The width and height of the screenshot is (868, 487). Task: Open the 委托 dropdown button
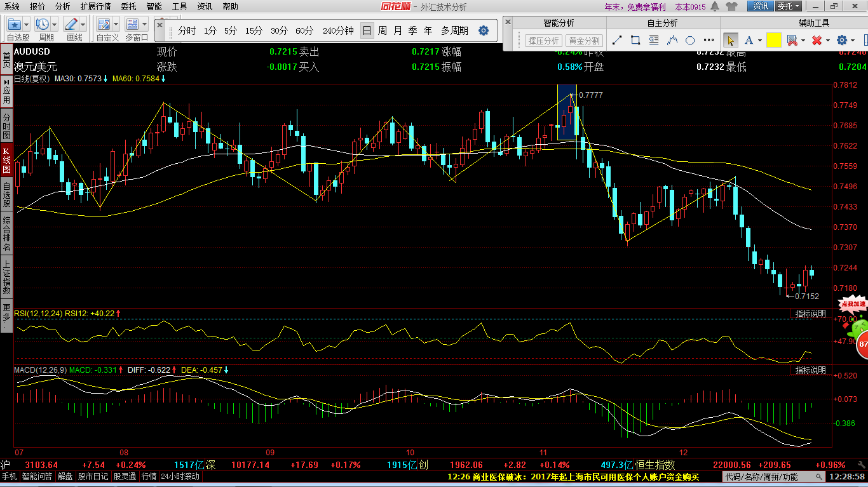point(789,6)
